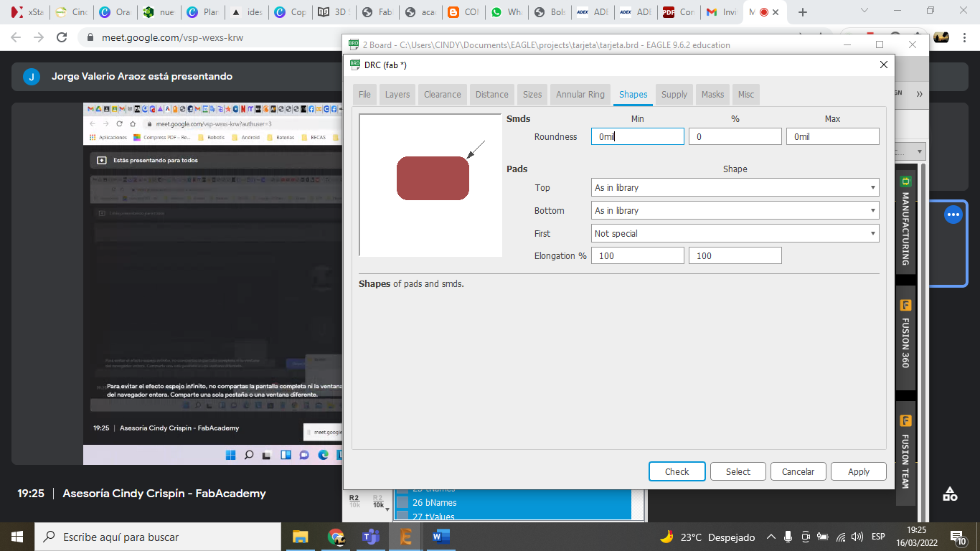980x551 pixels.
Task: Open Microsoft Teams from the taskbar
Action: (x=370, y=537)
